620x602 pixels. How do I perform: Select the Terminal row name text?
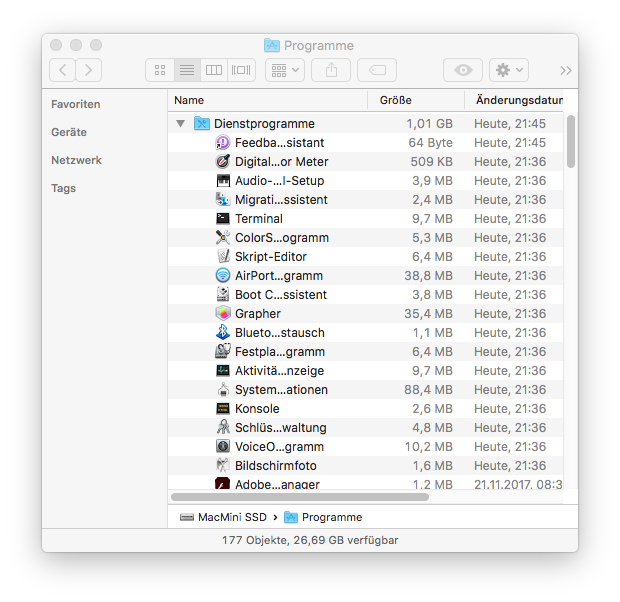point(259,218)
